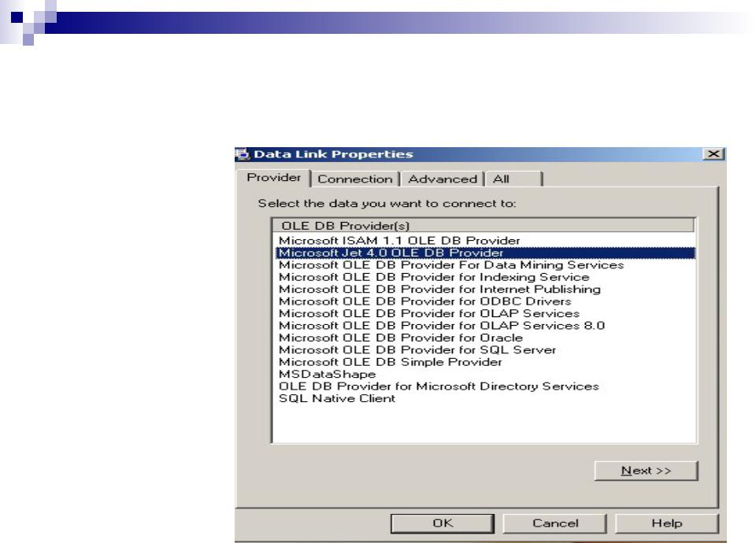Confirm with the OK button
Image resolution: width=756 pixels, height=543 pixels.
point(443,523)
